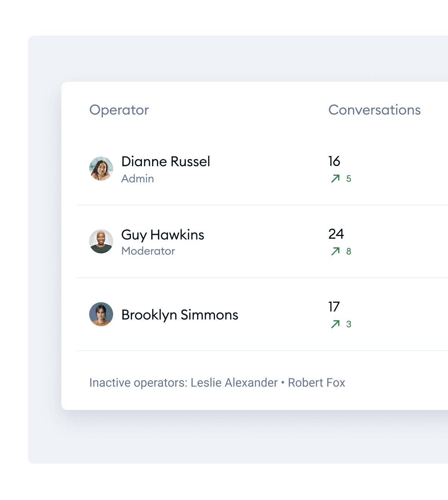The height and width of the screenshot is (500, 448).
Task: Open inactive operator Robert Fox
Action: pos(317,383)
